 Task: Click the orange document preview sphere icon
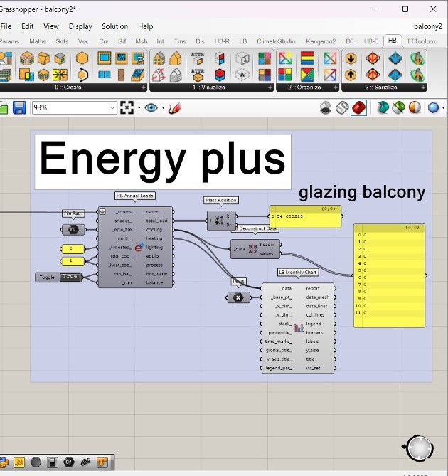(x=415, y=107)
